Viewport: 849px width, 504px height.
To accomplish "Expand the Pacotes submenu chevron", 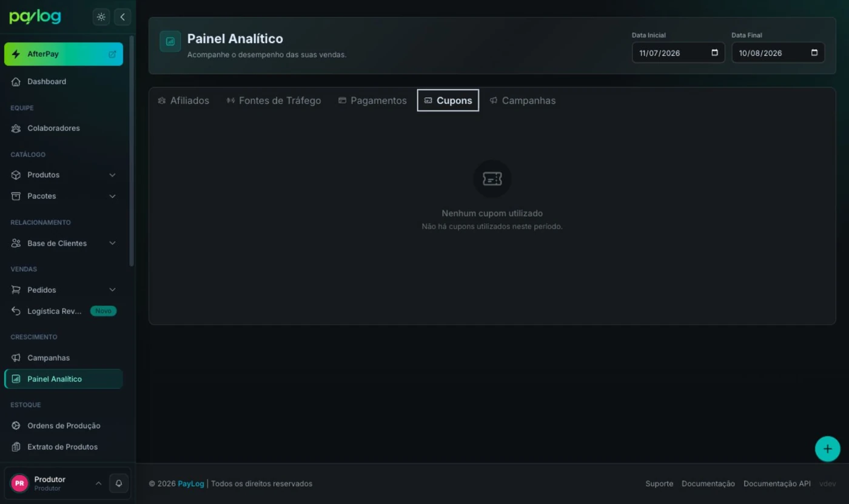I will (112, 196).
